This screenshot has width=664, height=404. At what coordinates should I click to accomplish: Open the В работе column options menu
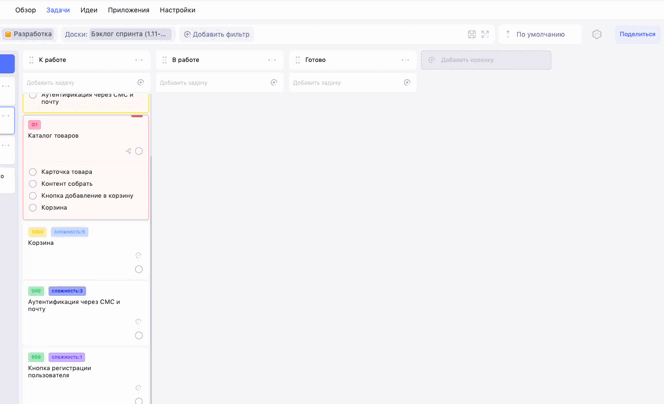pyautogui.click(x=272, y=60)
